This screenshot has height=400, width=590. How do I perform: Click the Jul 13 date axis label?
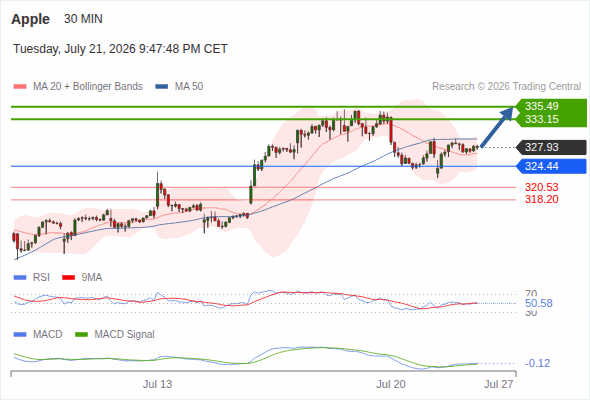point(157,384)
